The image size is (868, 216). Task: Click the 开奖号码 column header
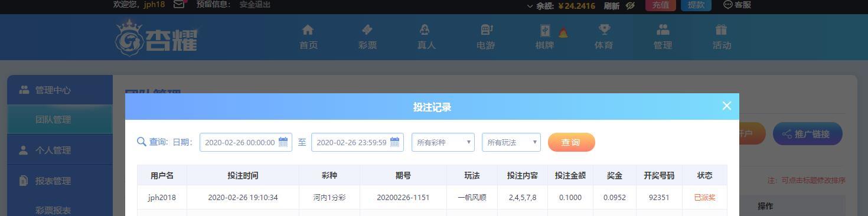[659, 175]
